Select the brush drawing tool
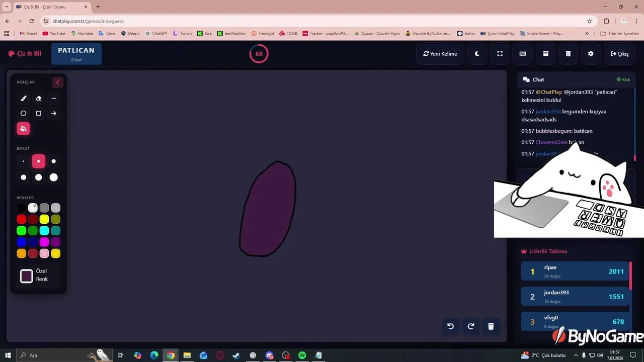Image resolution: width=644 pixels, height=362 pixels. (x=23, y=99)
